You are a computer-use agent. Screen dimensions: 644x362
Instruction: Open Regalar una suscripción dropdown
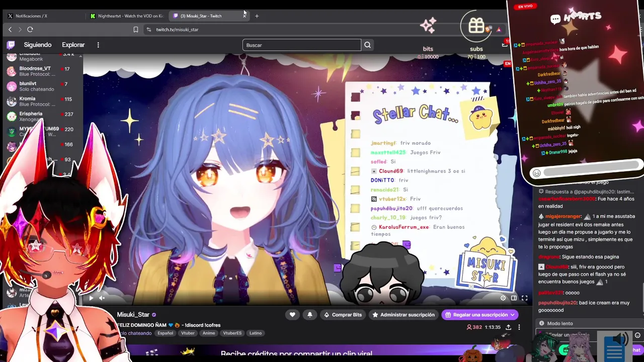click(480, 315)
